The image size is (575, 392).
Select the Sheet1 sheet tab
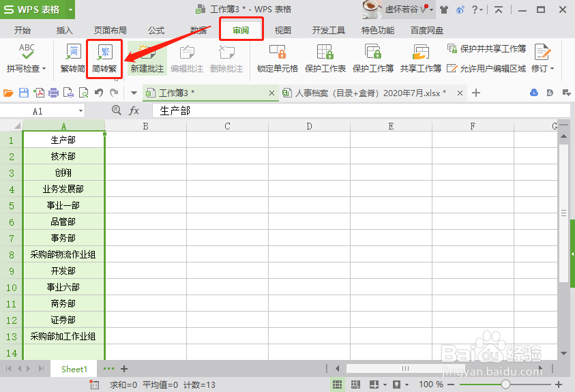point(74,369)
